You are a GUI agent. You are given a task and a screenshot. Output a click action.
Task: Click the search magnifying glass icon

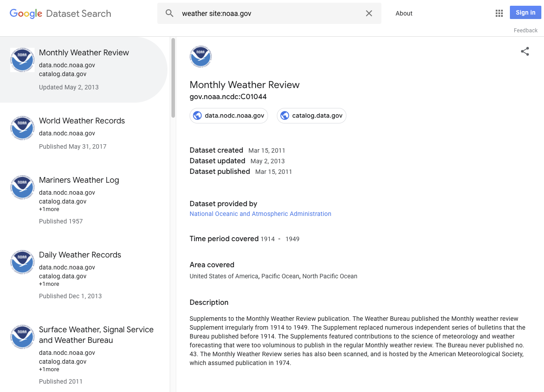(x=170, y=13)
